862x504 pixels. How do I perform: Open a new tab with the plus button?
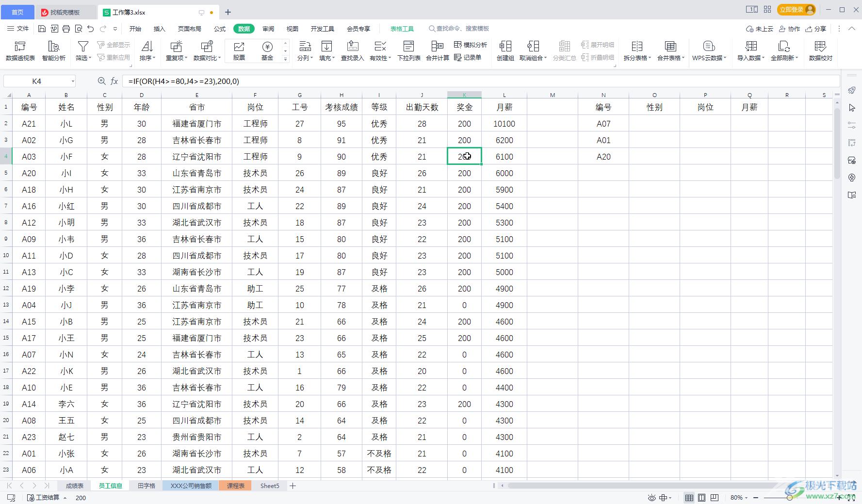click(228, 12)
